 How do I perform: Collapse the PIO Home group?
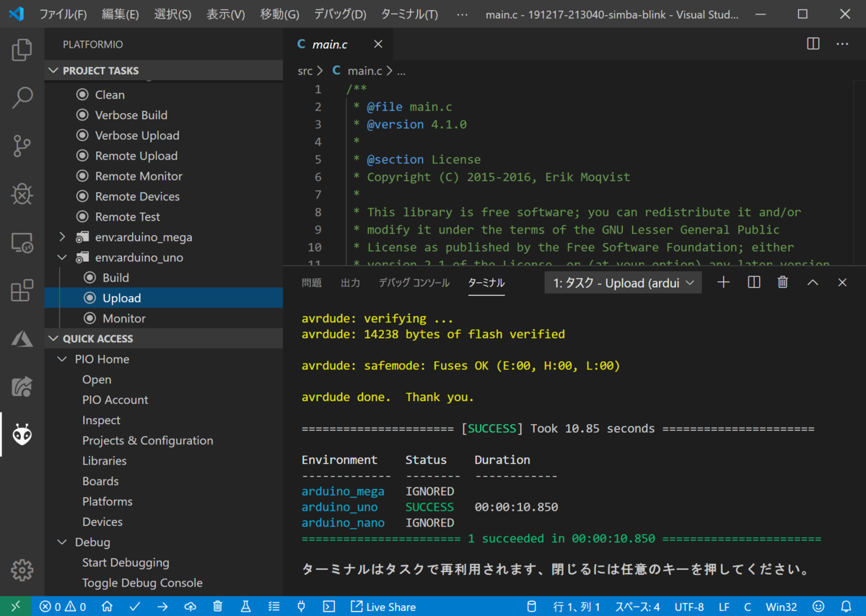62,359
